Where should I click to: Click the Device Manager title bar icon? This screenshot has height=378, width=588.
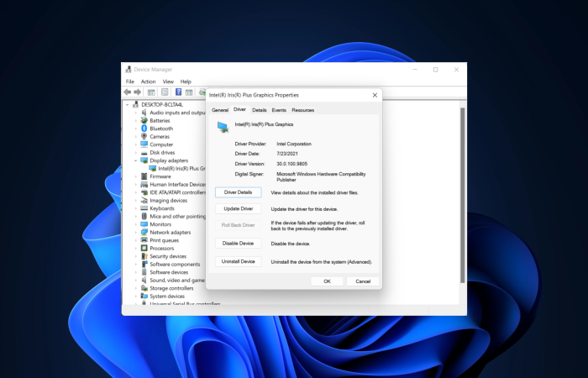tap(129, 70)
